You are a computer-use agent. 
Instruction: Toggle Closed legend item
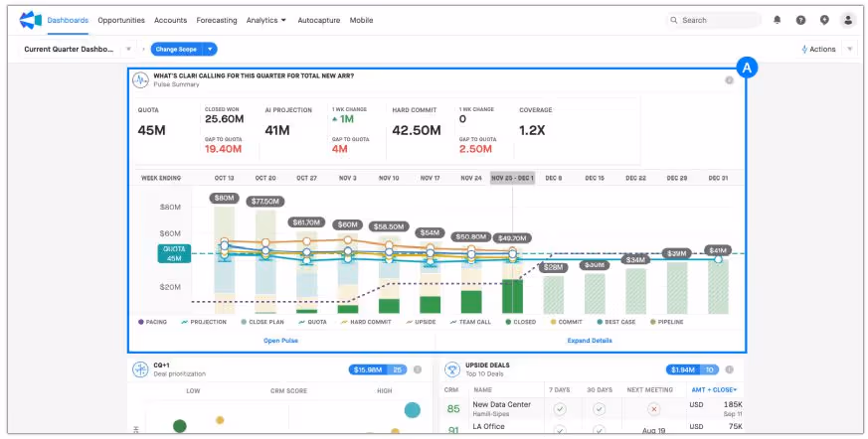pyautogui.click(x=520, y=322)
